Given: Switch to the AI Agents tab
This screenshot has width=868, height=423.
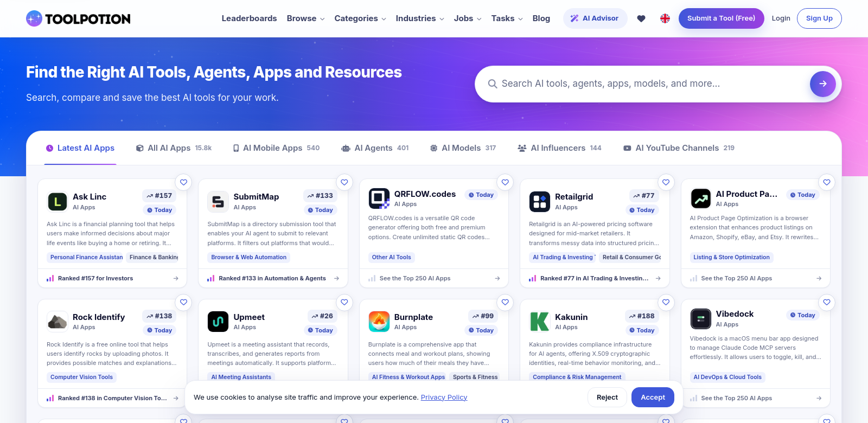Looking at the screenshot, I should tap(375, 148).
